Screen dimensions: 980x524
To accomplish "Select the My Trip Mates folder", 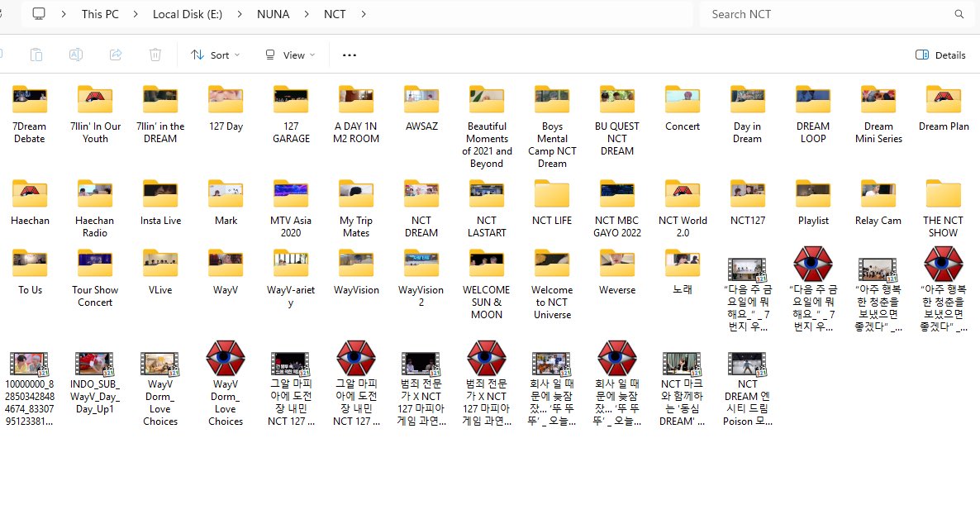I will [356, 209].
